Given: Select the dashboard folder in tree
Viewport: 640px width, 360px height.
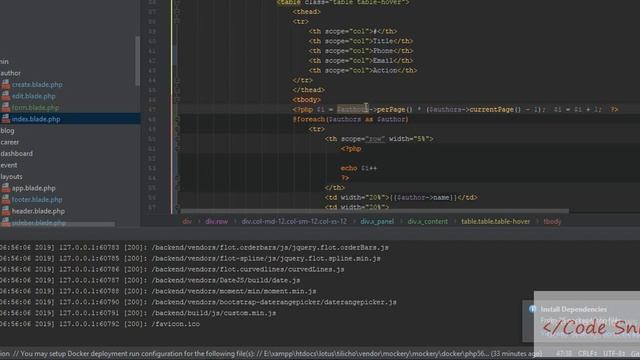Looking at the screenshot, I should [17, 153].
